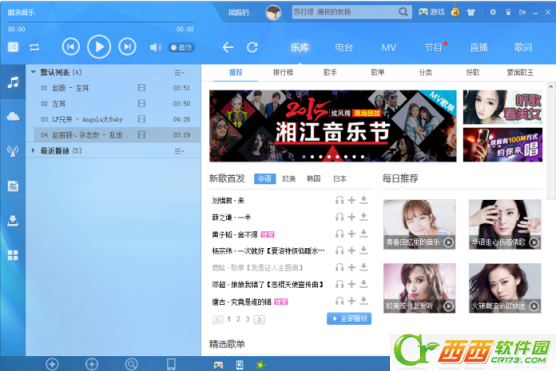Open the settings gear icon

click(493, 12)
